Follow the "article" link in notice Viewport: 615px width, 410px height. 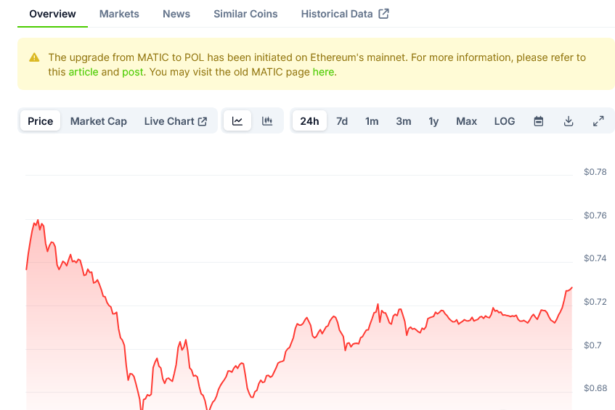83,72
